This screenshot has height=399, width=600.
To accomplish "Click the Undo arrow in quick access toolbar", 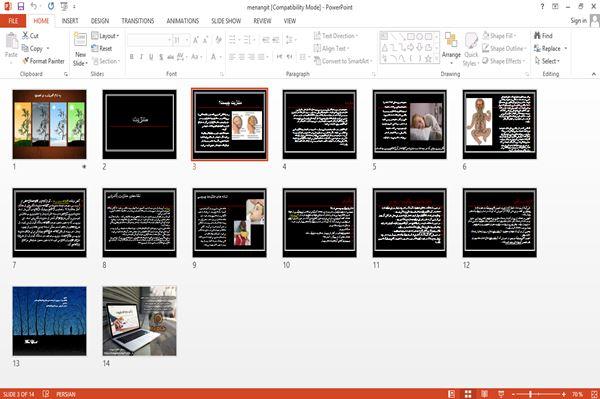I will click(34, 6).
